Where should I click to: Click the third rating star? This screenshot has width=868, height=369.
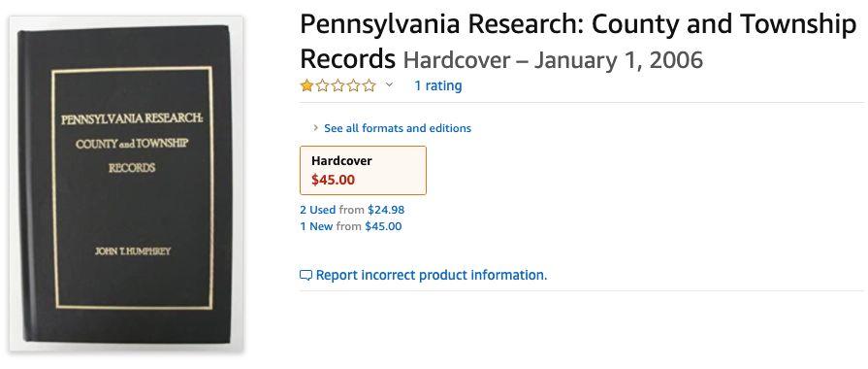tap(338, 85)
